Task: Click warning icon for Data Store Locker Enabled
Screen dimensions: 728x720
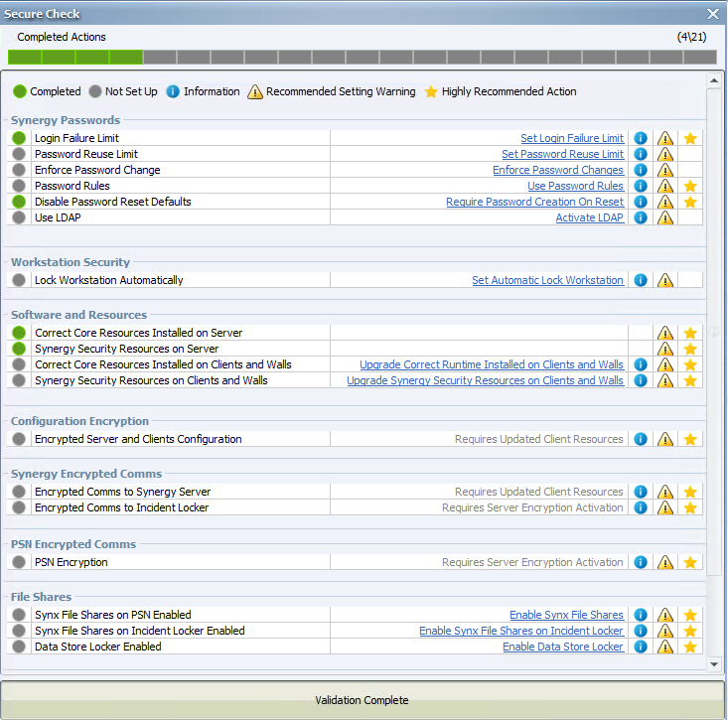Action: tap(665, 647)
